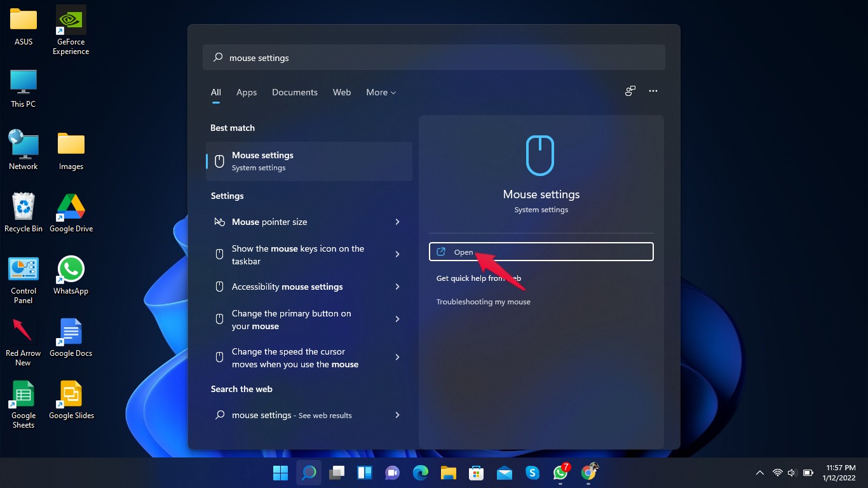The width and height of the screenshot is (868, 488).
Task: Expand the arrow beside Accessibility mouse settings
Action: pyautogui.click(x=397, y=287)
